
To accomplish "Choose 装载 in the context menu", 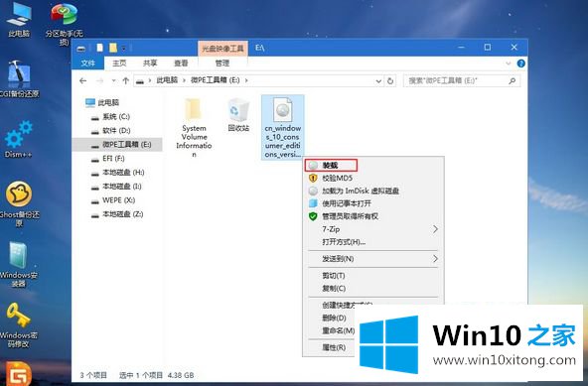I will click(x=331, y=165).
